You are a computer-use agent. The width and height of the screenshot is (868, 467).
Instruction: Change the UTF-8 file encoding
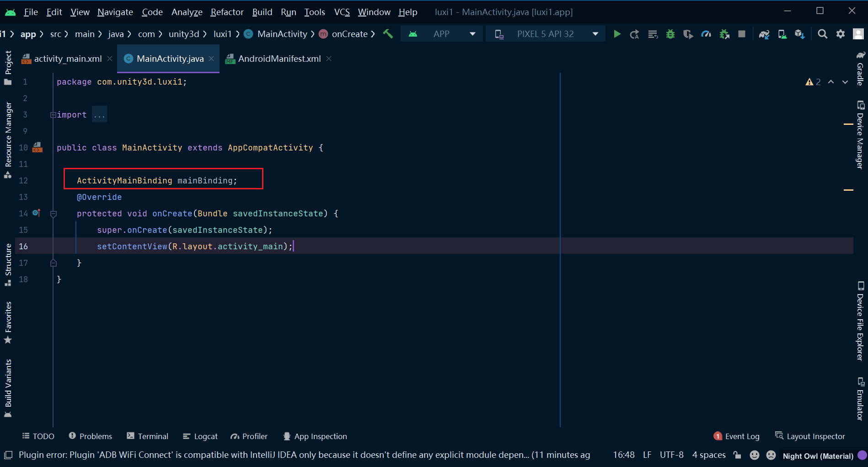pos(672,455)
